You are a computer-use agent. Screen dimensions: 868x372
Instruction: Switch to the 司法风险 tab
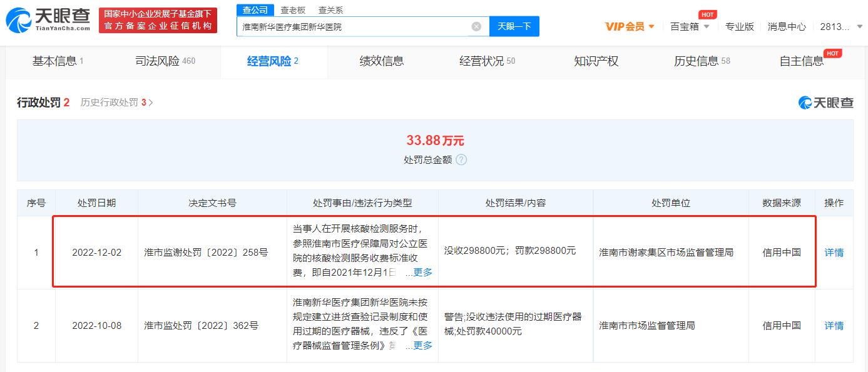[165, 61]
